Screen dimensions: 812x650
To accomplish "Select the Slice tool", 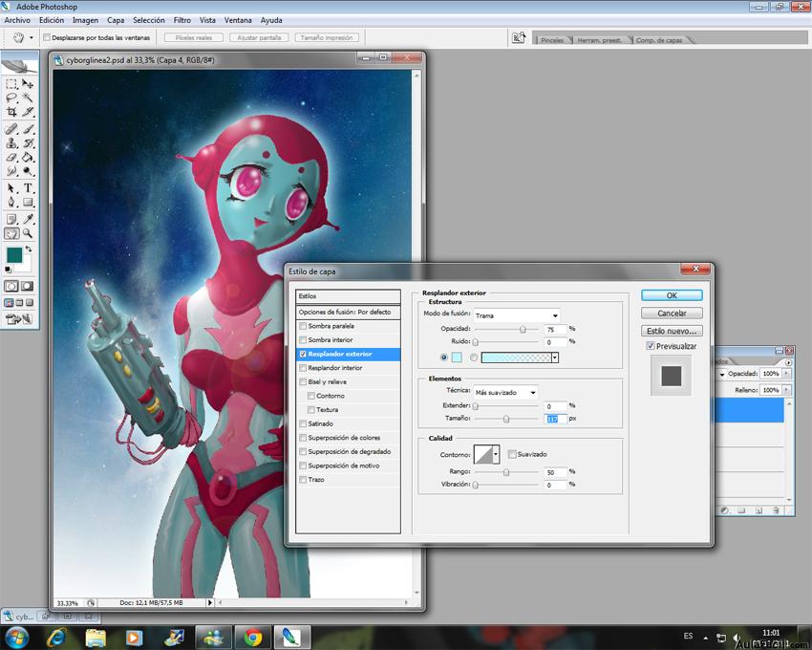I will coord(28,112).
